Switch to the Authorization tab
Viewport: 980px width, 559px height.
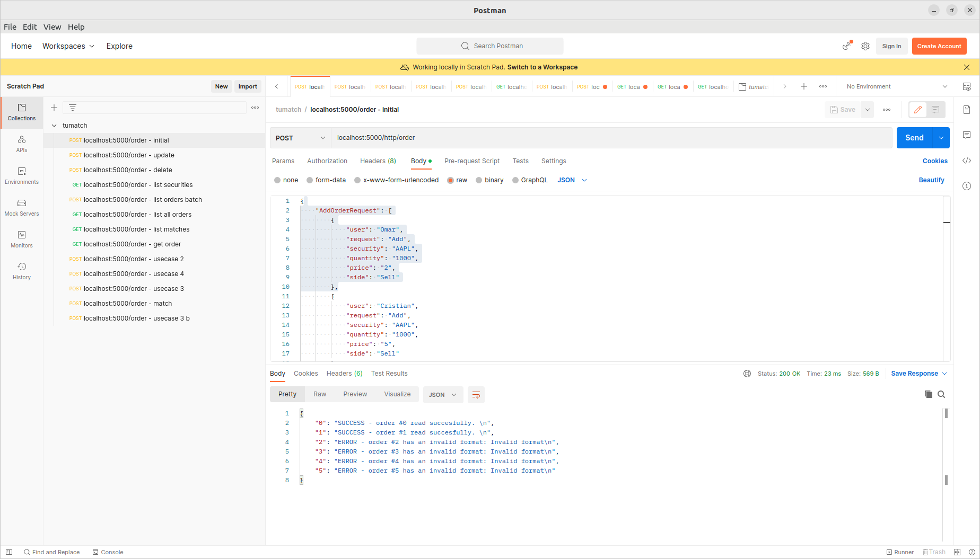tap(327, 161)
